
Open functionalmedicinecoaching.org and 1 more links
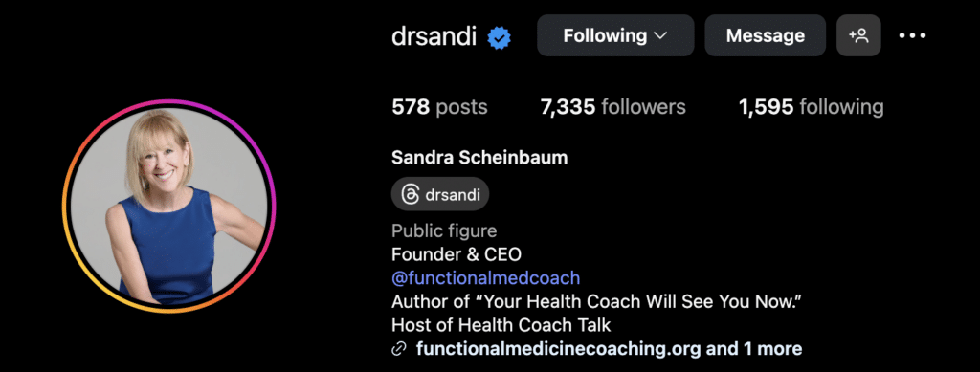point(609,348)
